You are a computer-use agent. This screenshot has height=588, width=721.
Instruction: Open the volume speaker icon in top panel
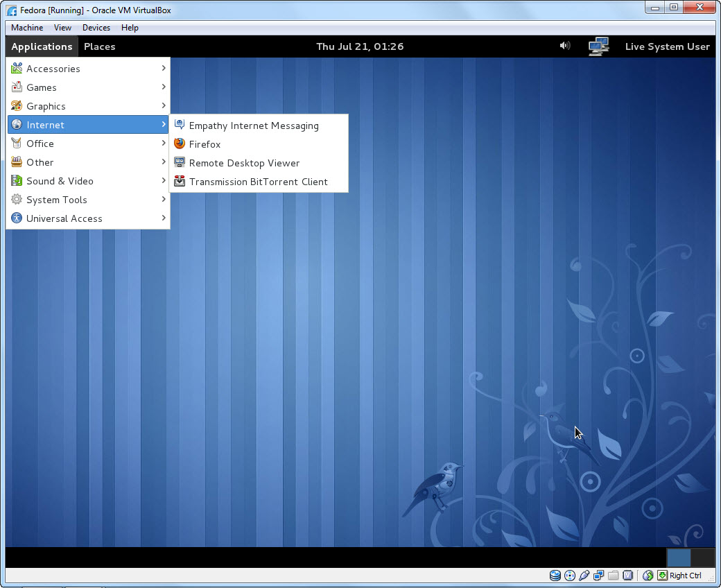tap(564, 46)
